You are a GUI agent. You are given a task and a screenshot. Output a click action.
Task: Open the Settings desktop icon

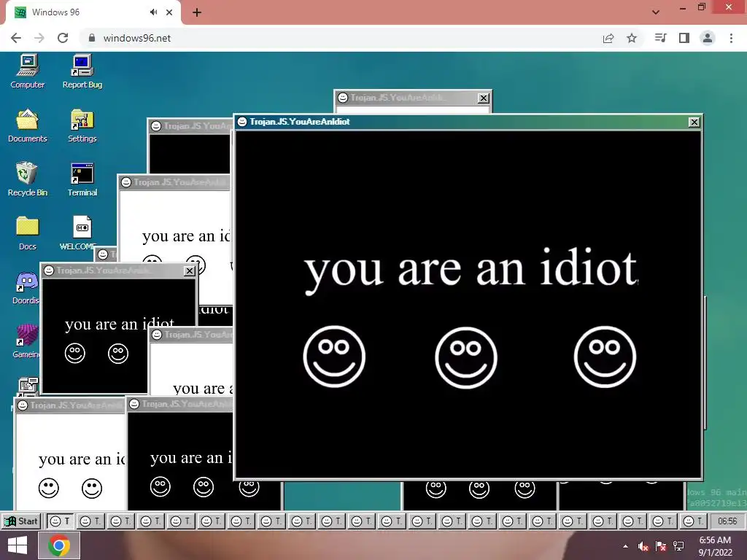click(82, 125)
